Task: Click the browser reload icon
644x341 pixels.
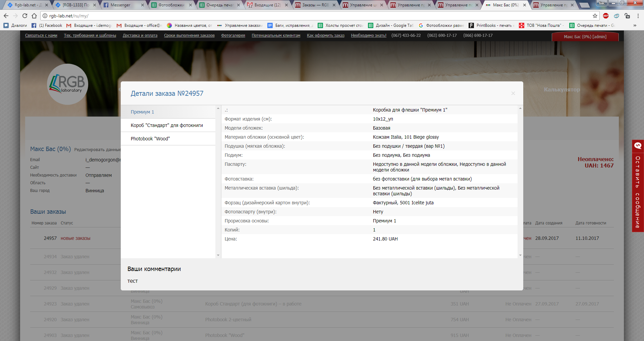Action: pyautogui.click(x=25, y=16)
